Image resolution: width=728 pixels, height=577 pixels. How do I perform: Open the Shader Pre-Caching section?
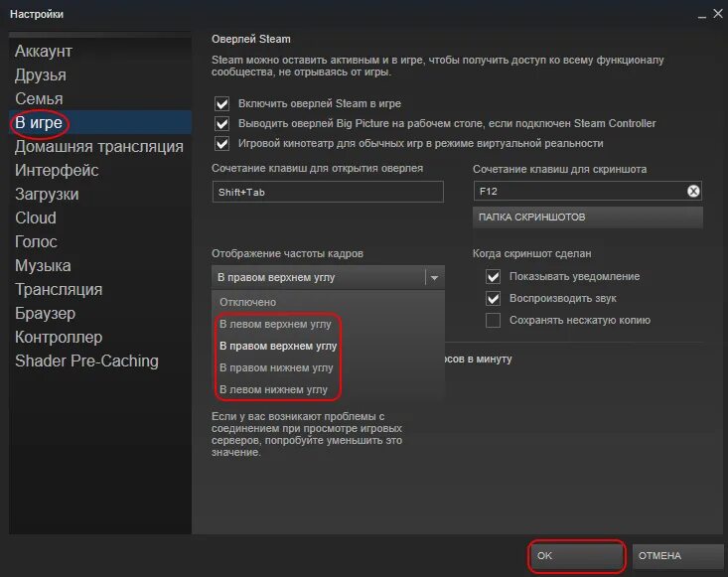[x=100, y=361]
